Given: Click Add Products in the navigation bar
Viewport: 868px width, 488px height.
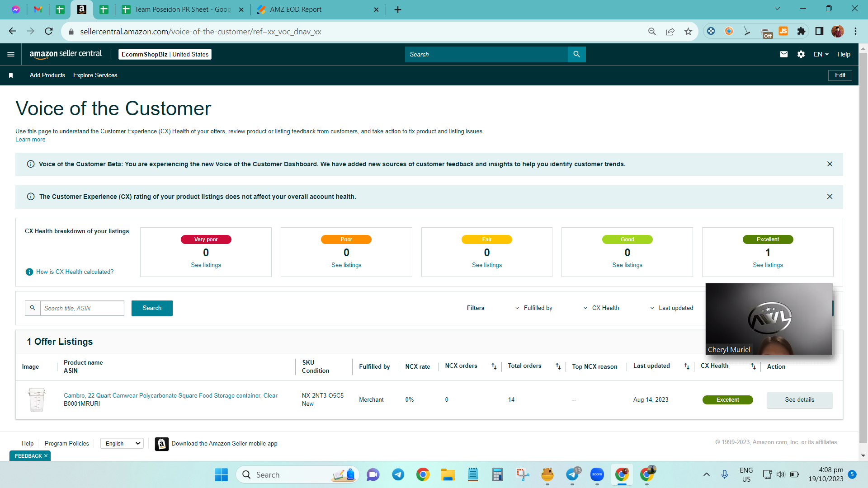Looking at the screenshot, I should tap(47, 75).
